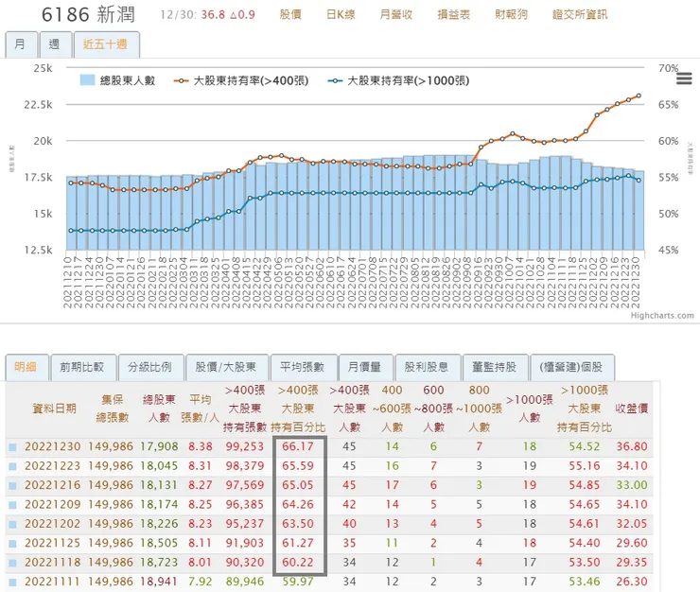Go to the 損益表 link
Image resolution: width=700 pixels, height=592 pixels.
point(453,15)
